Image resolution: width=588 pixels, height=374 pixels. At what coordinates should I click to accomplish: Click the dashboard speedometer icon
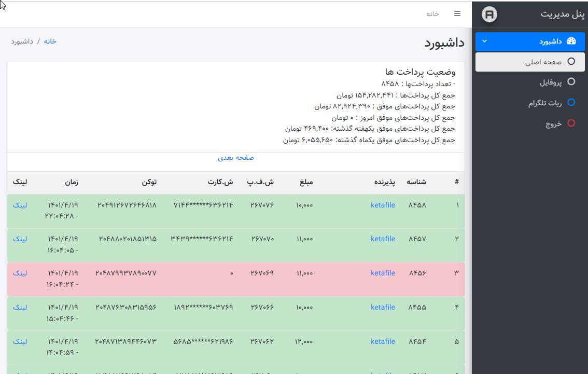pyautogui.click(x=571, y=41)
